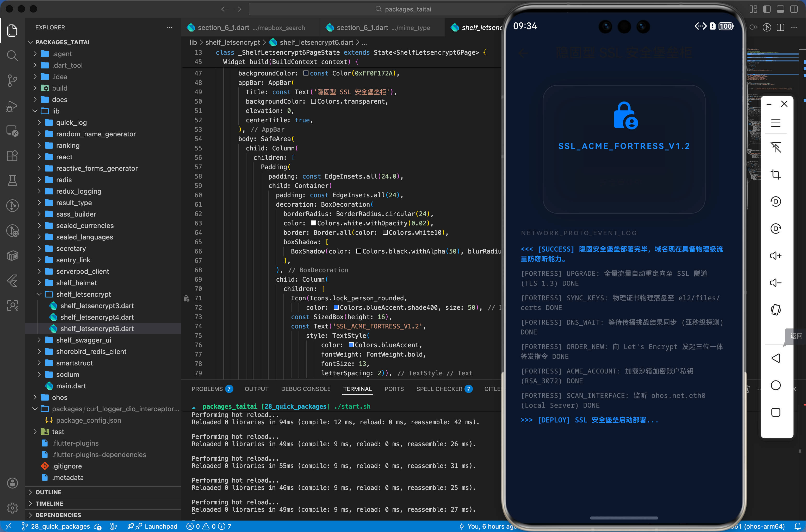Open the Manage gear settings icon
The image size is (806, 532).
click(12, 508)
